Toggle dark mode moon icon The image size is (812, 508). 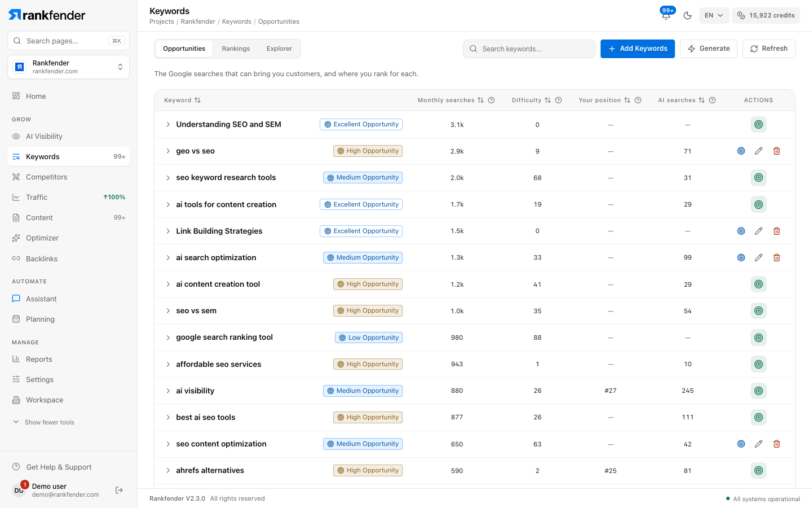687,15
